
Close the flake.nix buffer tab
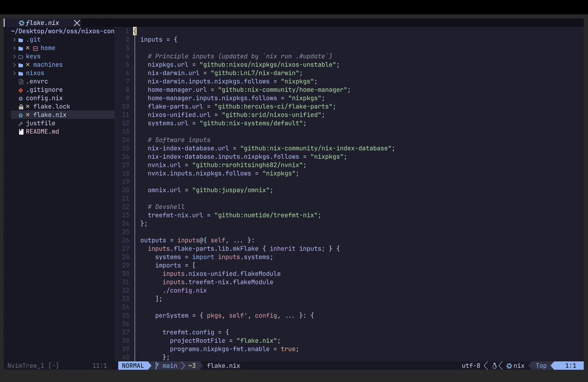[77, 23]
